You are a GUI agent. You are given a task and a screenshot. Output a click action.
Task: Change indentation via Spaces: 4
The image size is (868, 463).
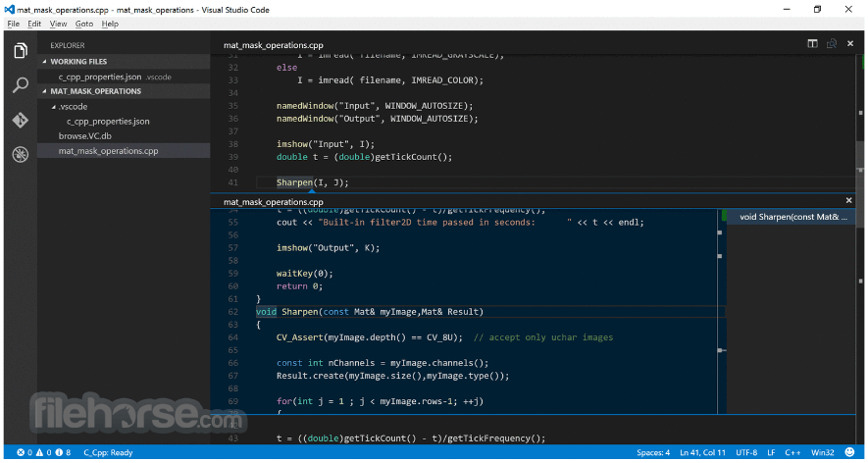click(x=653, y=452)
